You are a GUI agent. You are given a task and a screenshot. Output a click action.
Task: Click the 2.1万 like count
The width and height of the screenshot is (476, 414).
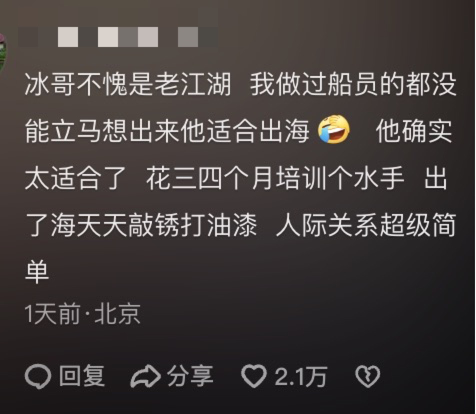coord(301,377)
